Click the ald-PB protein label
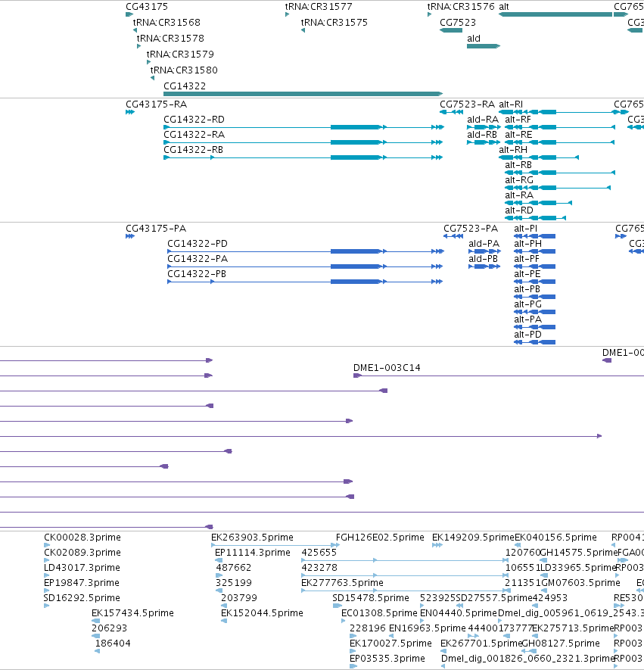 [483, 258]
